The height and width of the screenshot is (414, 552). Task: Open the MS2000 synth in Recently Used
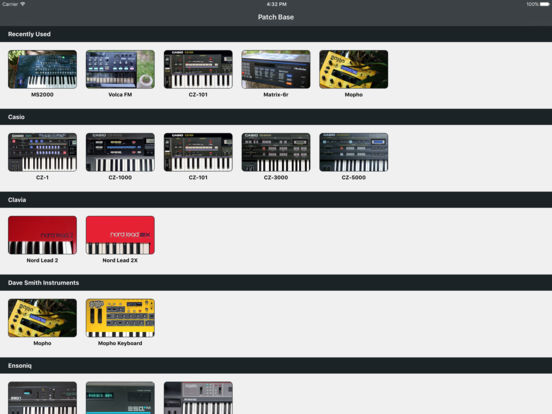point(42,69)
